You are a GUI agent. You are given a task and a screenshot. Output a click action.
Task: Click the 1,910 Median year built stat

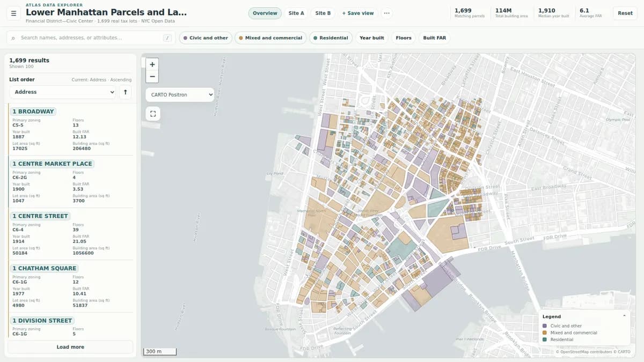click(553, 13)
